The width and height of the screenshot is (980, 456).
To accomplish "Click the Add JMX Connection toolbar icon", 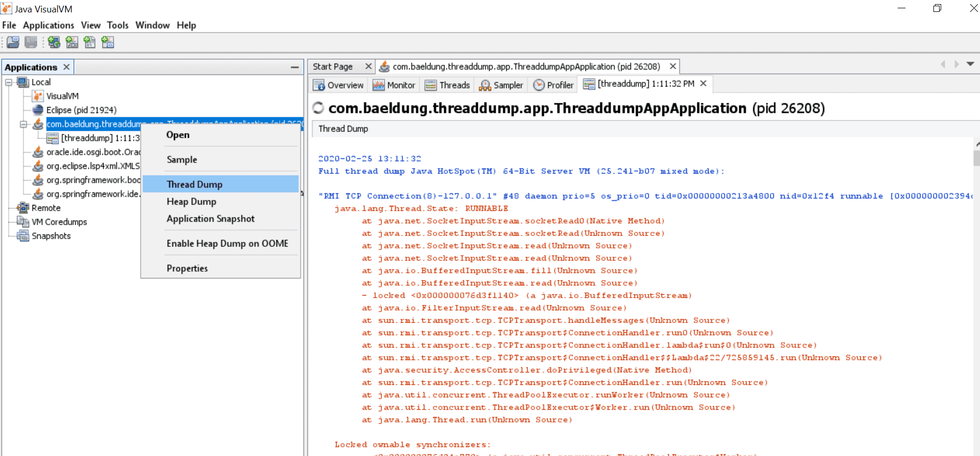I will coord(72,42).
